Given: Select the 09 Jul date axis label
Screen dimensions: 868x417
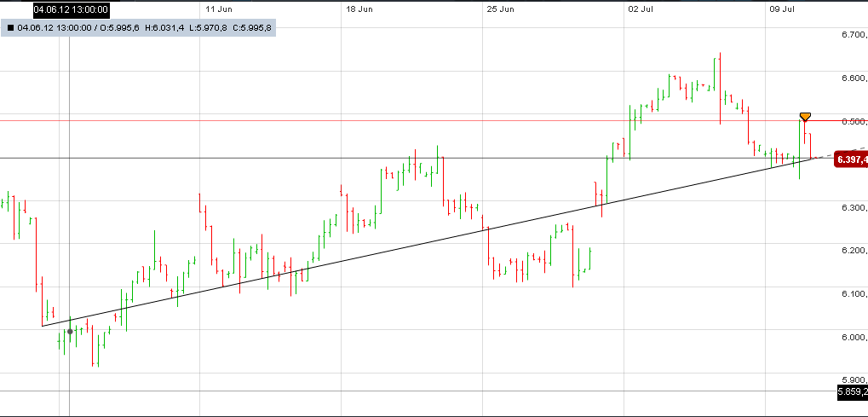Looking at the screenshot, I should [x=783, y=9].
